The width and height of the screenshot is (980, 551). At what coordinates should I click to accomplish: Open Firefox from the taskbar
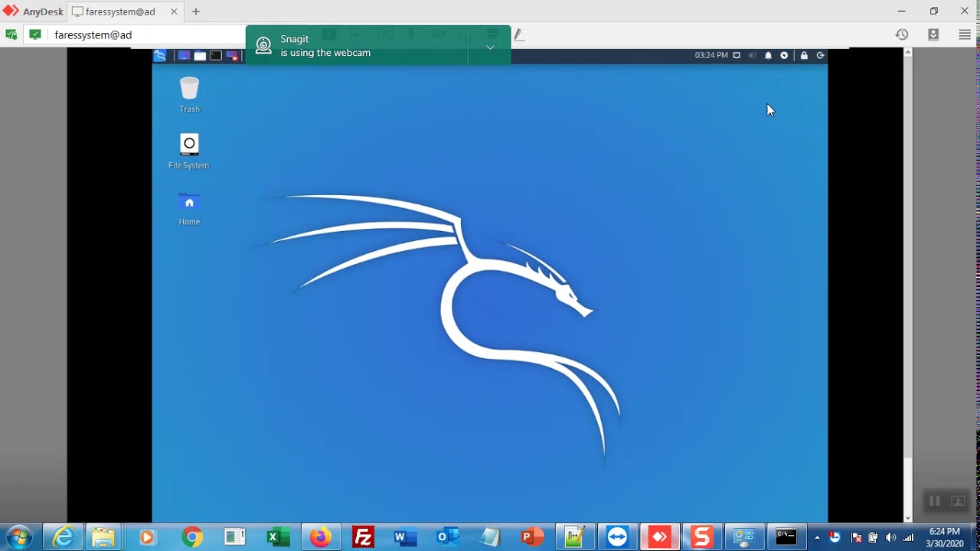tap(321, 537)
